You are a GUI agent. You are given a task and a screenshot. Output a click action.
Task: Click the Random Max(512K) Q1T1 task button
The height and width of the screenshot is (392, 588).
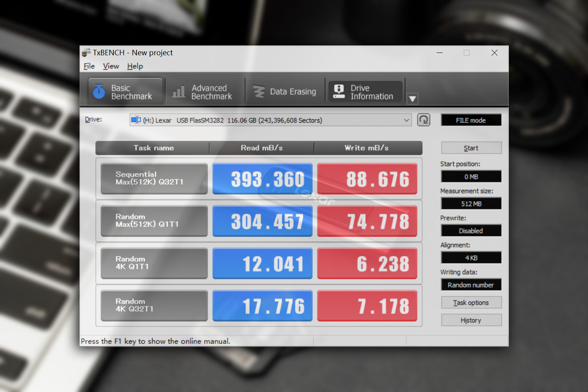[154, 221]
